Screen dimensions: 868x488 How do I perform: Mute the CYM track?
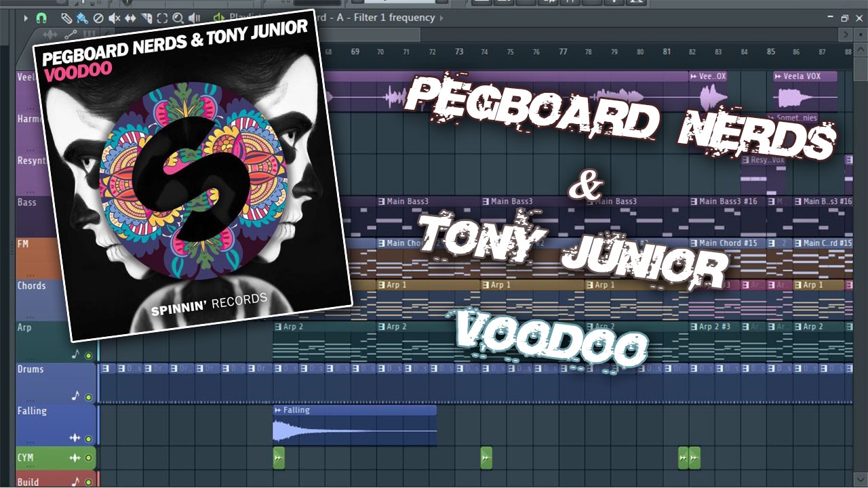click(x=88, y=458)
